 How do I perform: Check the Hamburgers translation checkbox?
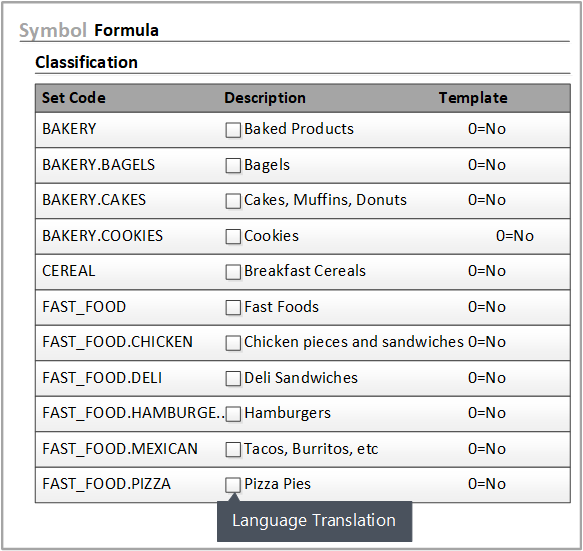[233, 414]
